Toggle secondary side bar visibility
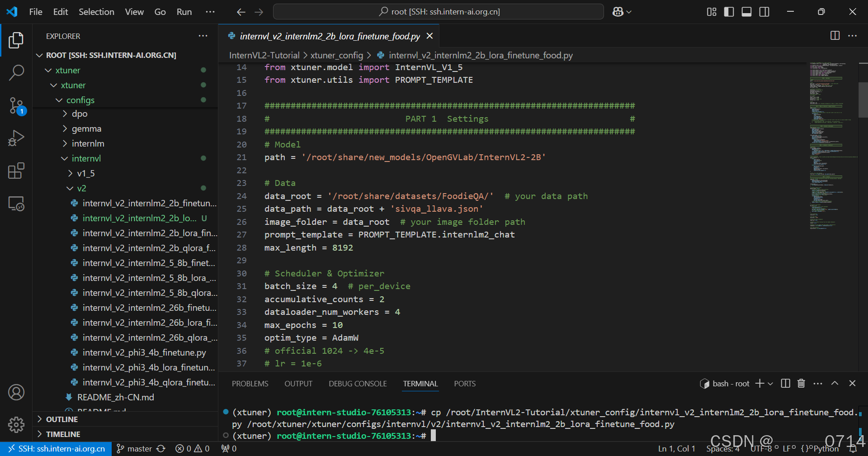The image size is (868, 456). click(x=764, y=12)
